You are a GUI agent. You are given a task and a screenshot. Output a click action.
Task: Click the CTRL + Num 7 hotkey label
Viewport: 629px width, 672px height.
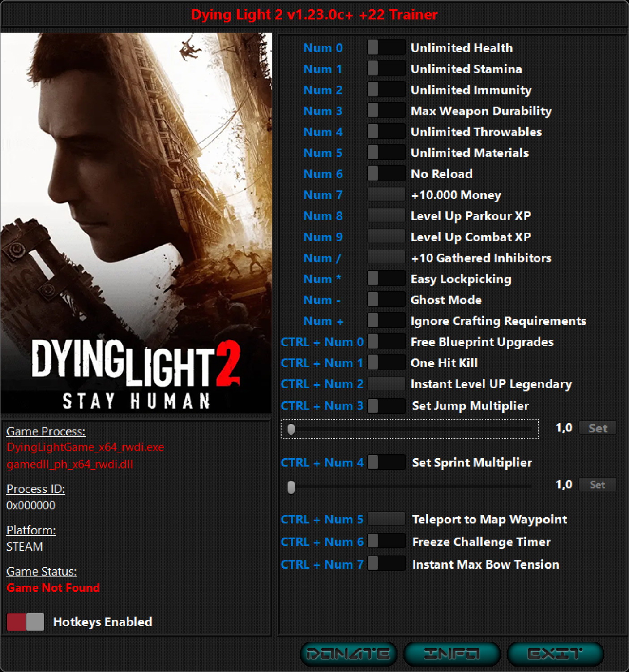[322, 564]
